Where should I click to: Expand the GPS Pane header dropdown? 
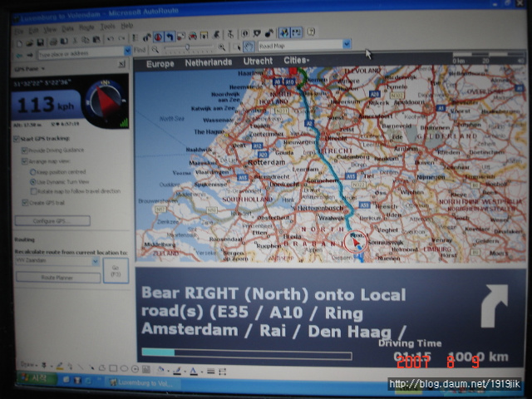pos(43,68)
